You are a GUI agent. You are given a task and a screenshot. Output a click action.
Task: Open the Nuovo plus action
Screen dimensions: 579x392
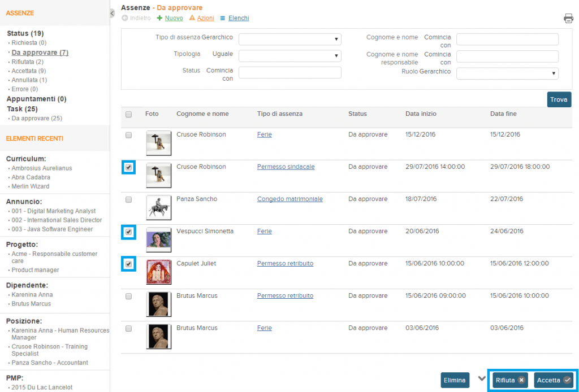tap(170, 18)
